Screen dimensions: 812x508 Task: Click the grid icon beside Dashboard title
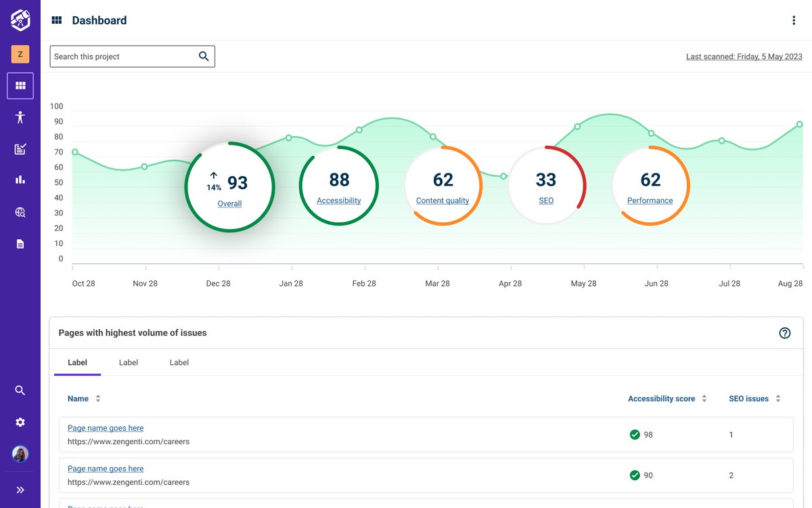point(57,20)
